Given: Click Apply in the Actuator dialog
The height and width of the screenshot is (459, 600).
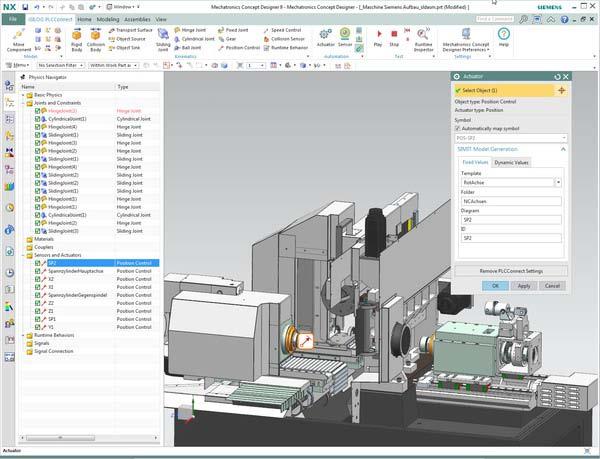Looking at the screenshot, I should tap(524, 286).
